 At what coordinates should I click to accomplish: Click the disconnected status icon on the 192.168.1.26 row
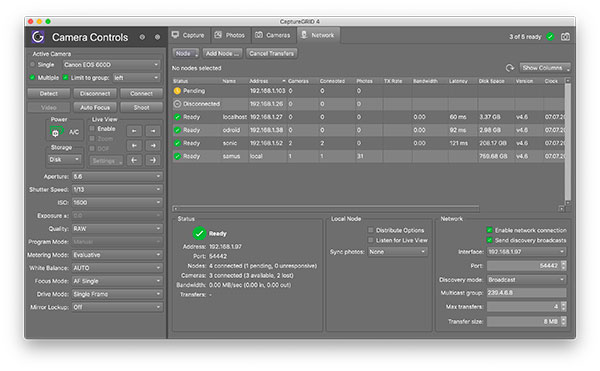coord(177,104)
